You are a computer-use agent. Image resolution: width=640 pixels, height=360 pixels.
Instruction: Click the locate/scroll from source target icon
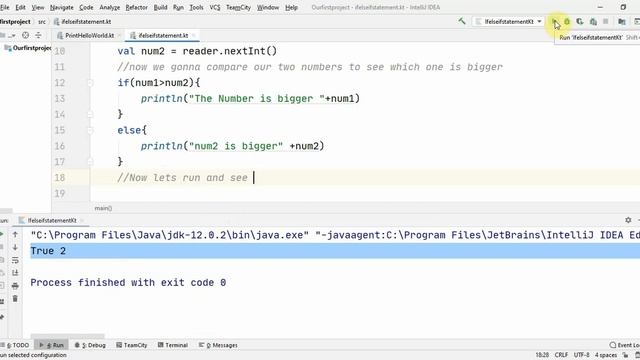pos(25,36)
